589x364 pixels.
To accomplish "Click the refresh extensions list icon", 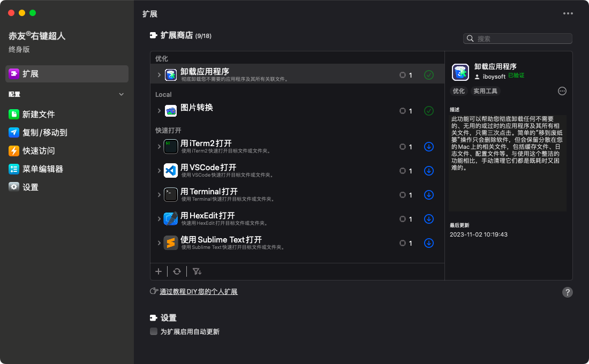I will click(x=177, y=271).
